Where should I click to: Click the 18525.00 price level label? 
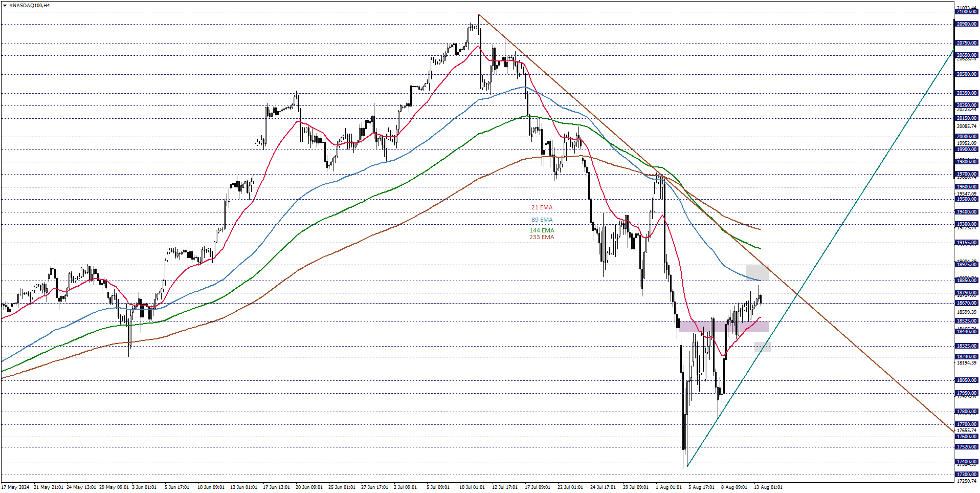pos(967,321)
